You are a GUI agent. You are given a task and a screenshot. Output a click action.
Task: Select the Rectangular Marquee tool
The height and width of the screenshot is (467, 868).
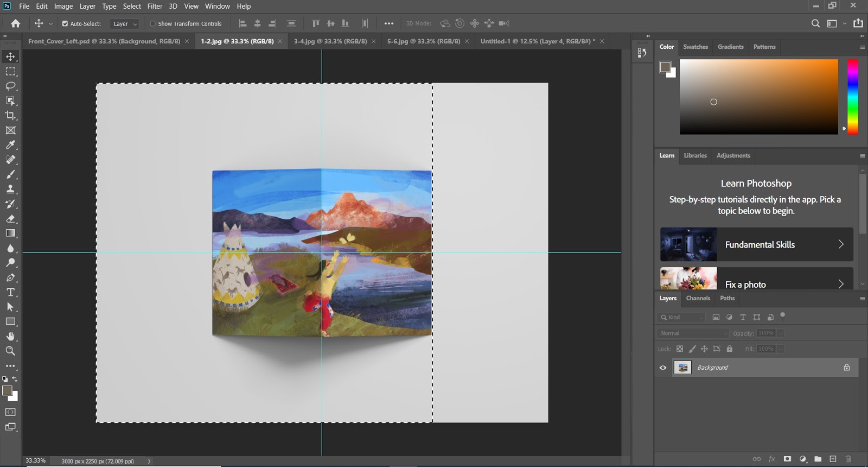pyautogui.click(x=10, y=72)
